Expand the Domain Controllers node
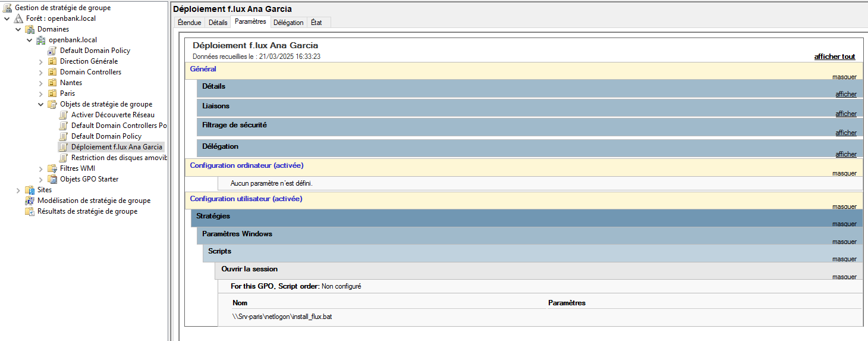 tap(41, 72)
